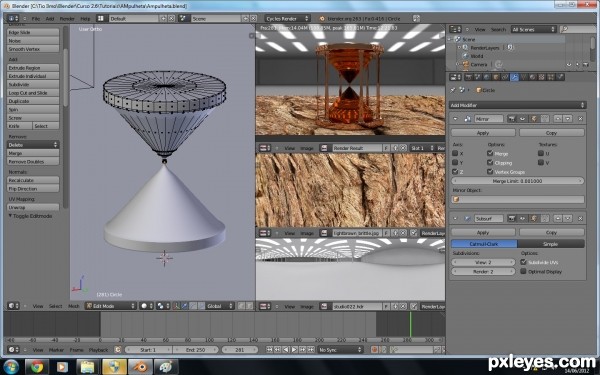Image resolution: width=600 pixels, height=375 pixels.
Task: Click the Loop Cut and Slide button
Action: click(33, 93)
